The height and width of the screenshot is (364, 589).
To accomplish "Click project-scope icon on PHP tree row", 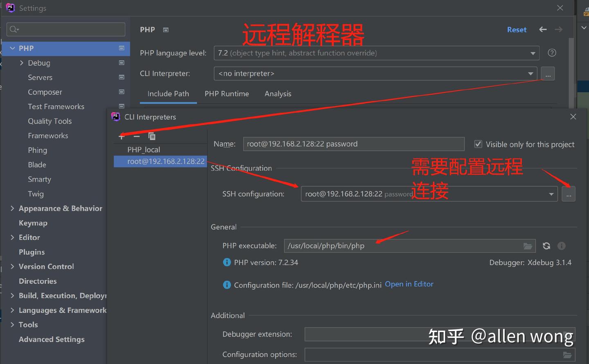I will (x=121, y=48).
